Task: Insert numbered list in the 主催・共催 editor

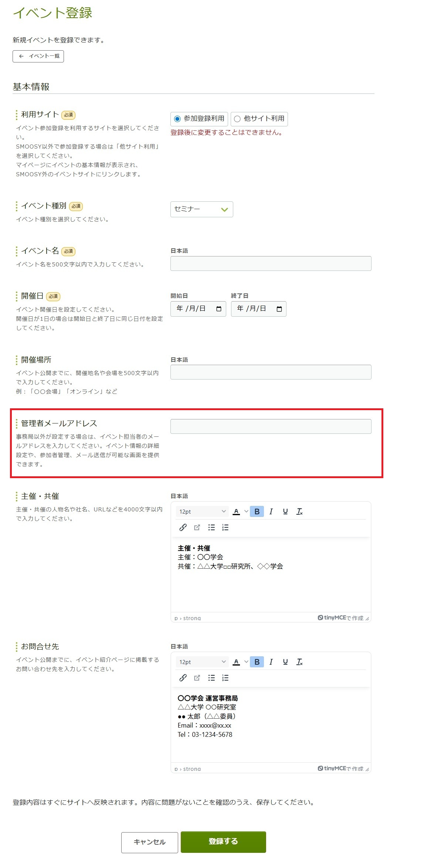Action: 225,527
